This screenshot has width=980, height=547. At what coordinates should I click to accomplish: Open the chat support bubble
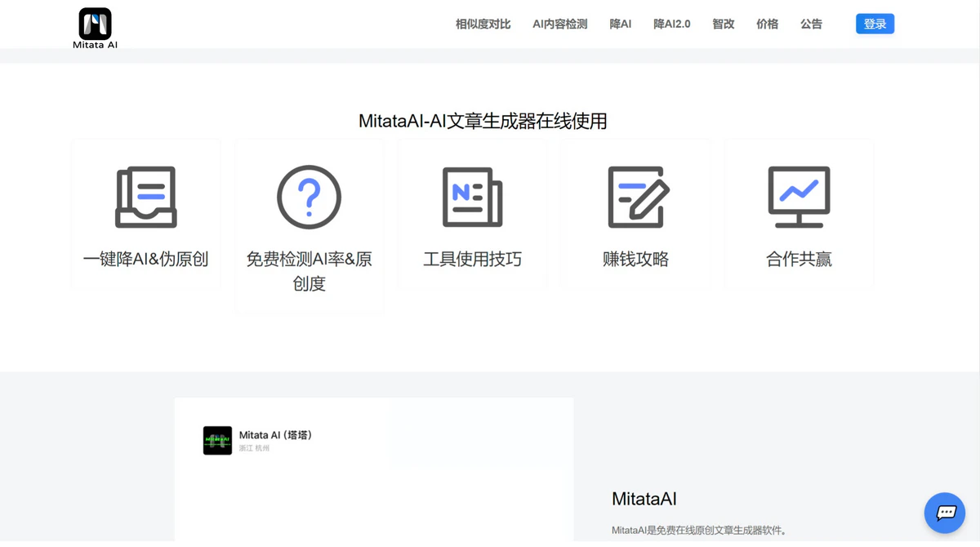point(945,513)
